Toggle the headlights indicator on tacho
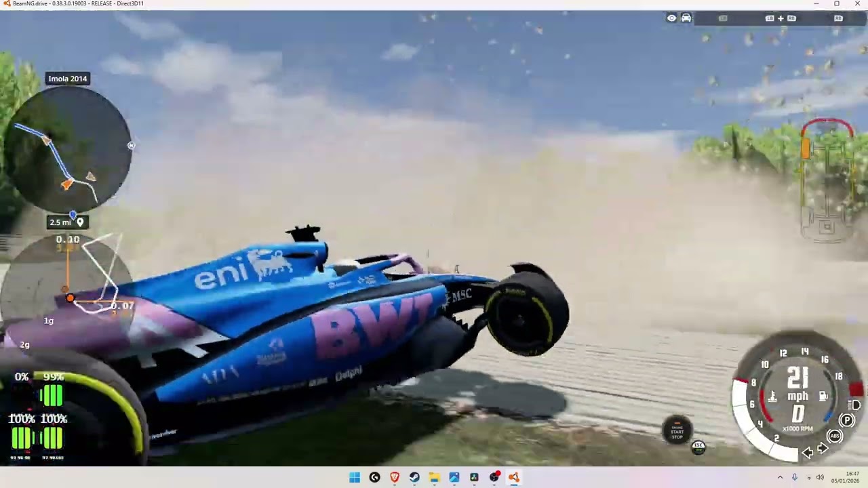 tap(854, 405)
